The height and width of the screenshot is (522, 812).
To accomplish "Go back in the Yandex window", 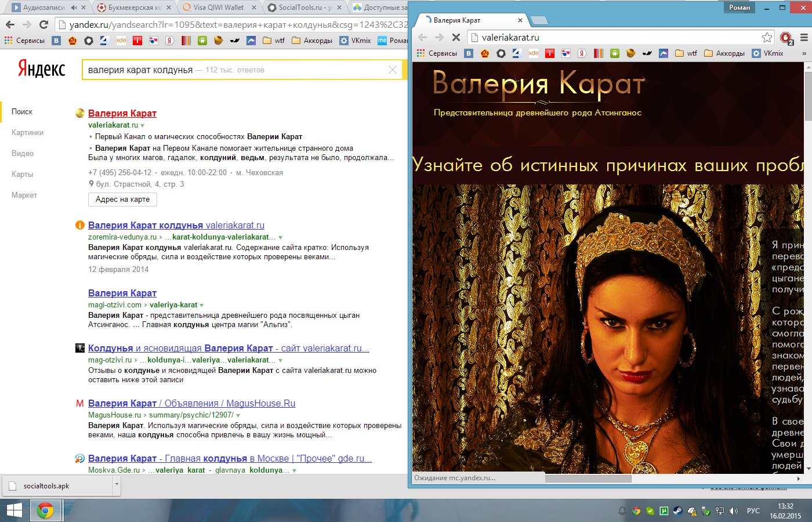I will [10, 24].
